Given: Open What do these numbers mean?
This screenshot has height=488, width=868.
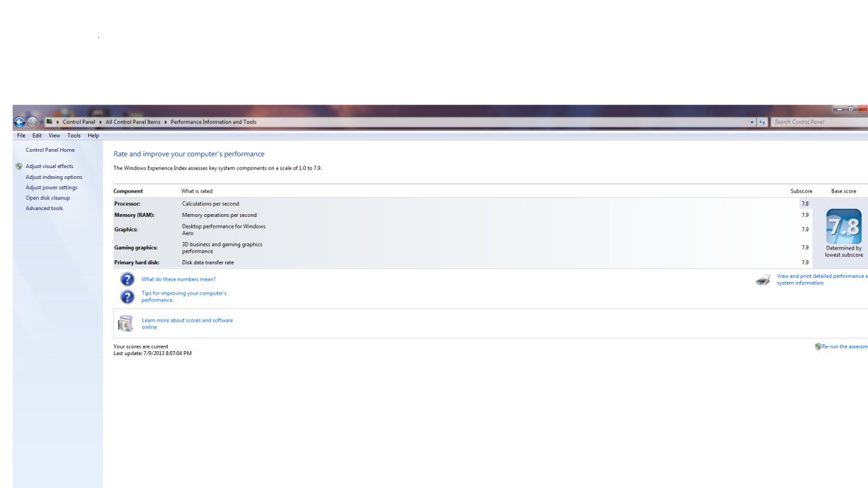Looking at the screenshot, I should tap(178, 279).
